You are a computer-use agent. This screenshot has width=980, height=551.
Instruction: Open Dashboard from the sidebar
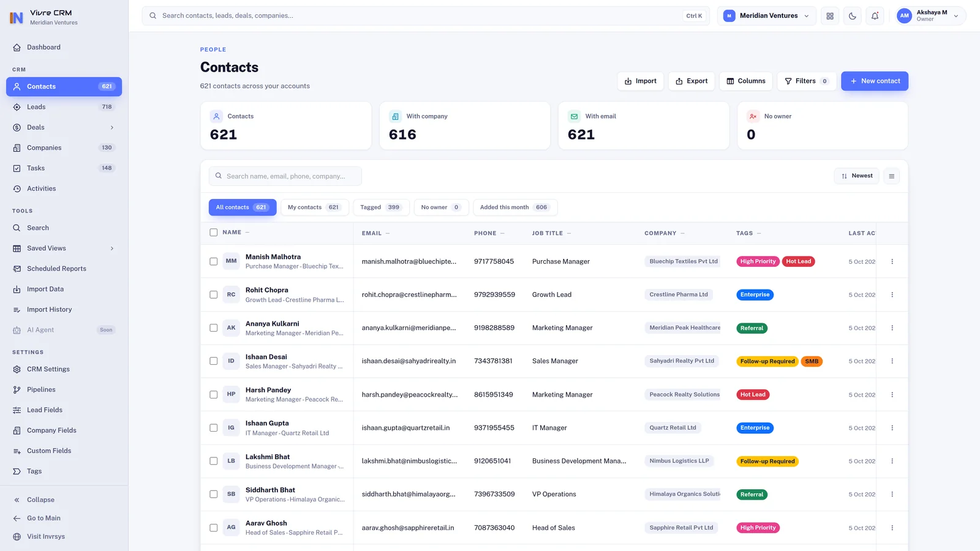[64, 47]
